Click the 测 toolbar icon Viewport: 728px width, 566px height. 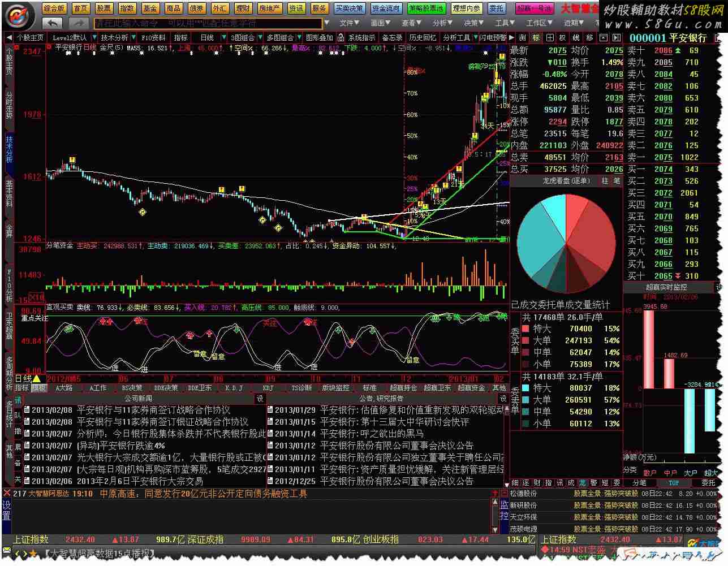[522, 37]
